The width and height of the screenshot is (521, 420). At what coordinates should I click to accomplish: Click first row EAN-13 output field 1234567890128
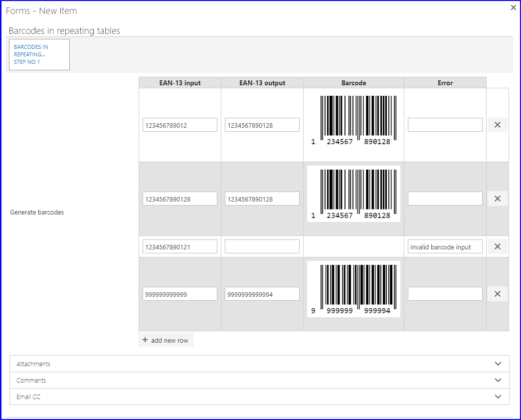(262, 125)
